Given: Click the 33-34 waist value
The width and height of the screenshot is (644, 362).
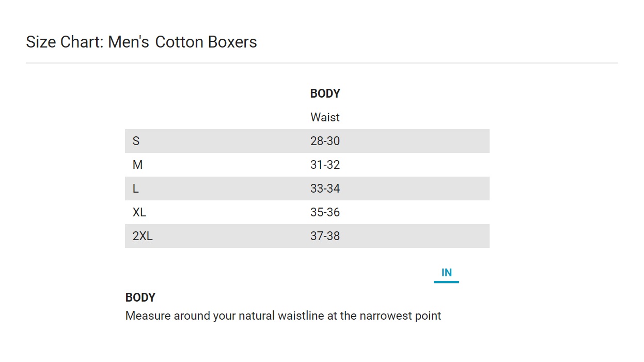Looking at the screenshot, I should click(325, 188).
